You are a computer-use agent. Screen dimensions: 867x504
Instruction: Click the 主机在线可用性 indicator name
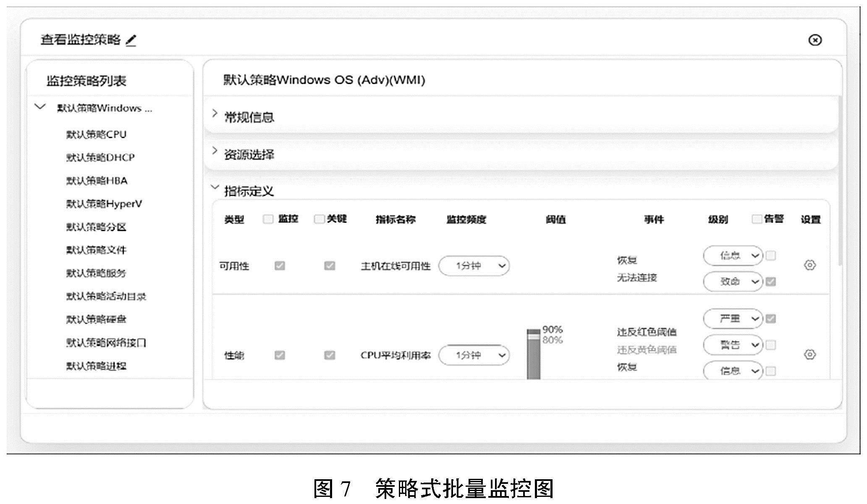click(x=396, y=266)
